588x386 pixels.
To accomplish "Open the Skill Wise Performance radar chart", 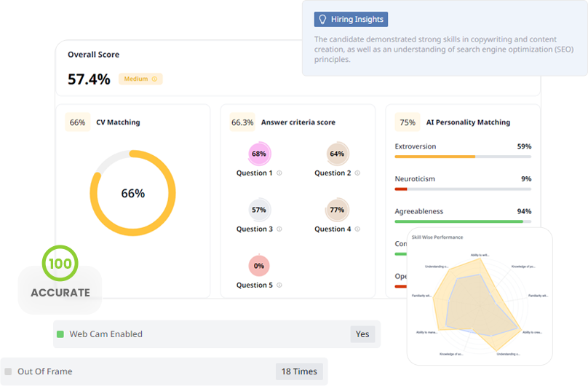I will pos(479,297).
